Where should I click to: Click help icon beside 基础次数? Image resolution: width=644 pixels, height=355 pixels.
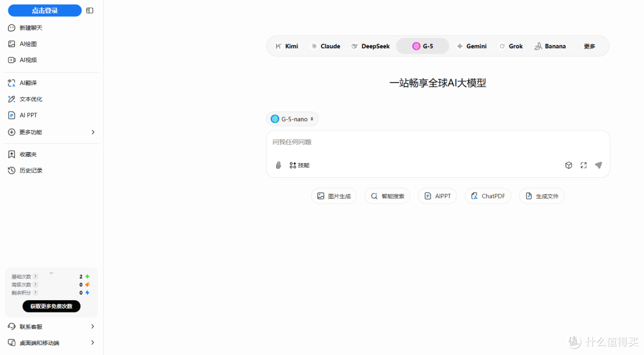(35, 276)
